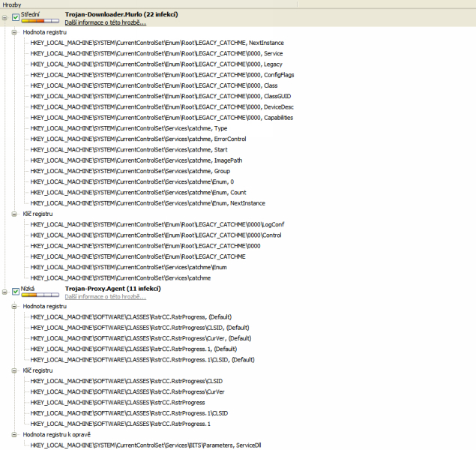Select LEGACY_CATCHME\0000\LogConf registry key
The height and width of the screenshot is (450, 476).
click(157, 224)
